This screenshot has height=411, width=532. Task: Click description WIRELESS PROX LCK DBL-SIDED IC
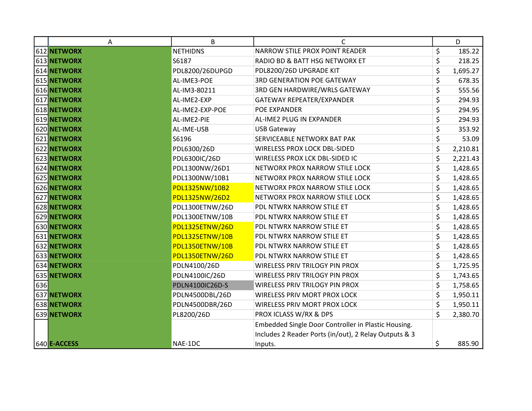[x=343, y=159]
